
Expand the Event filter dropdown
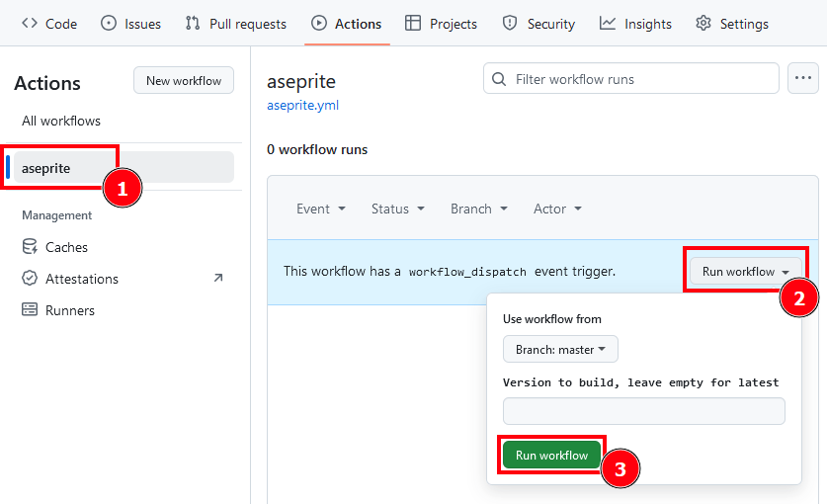point(321,209)
